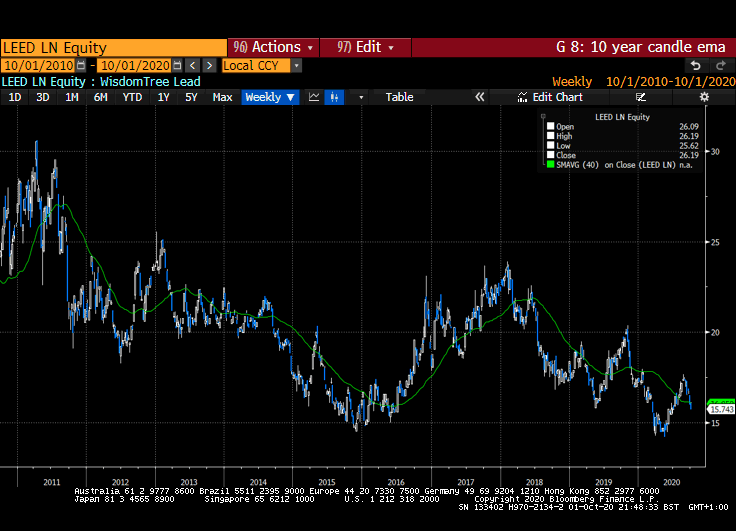
Task: Open the Actions dropdown menu
Action: (273, 47)
